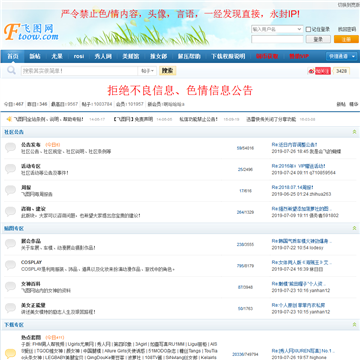Open the 新帖 nav tab
The width and height of the screenshot is (360, 360).
tap(35, 56)
